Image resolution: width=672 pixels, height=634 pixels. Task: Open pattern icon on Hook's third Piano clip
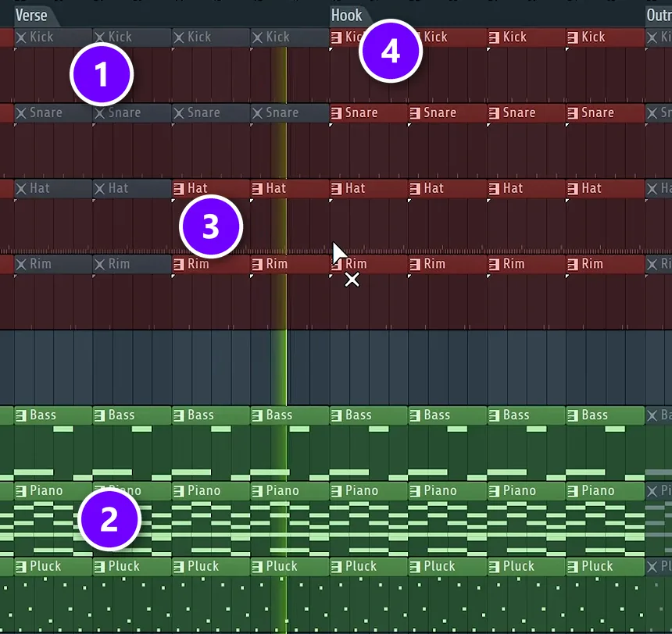point(494,491)
